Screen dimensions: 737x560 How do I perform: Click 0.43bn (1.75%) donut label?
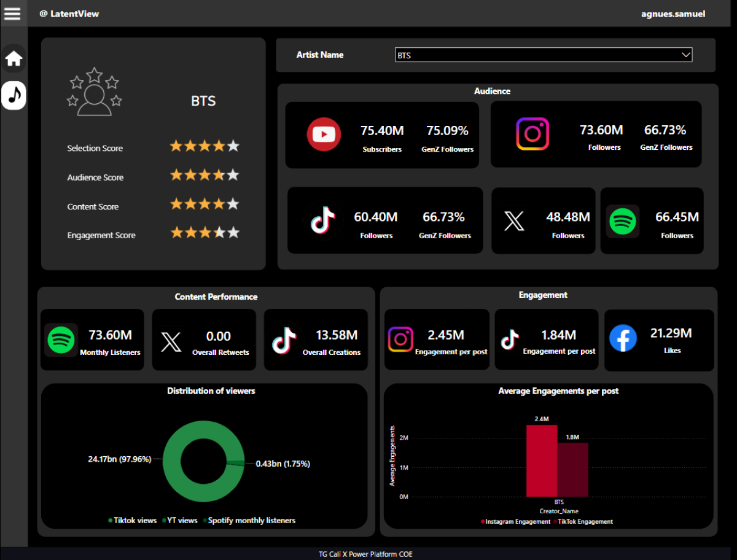click(283, 464)
